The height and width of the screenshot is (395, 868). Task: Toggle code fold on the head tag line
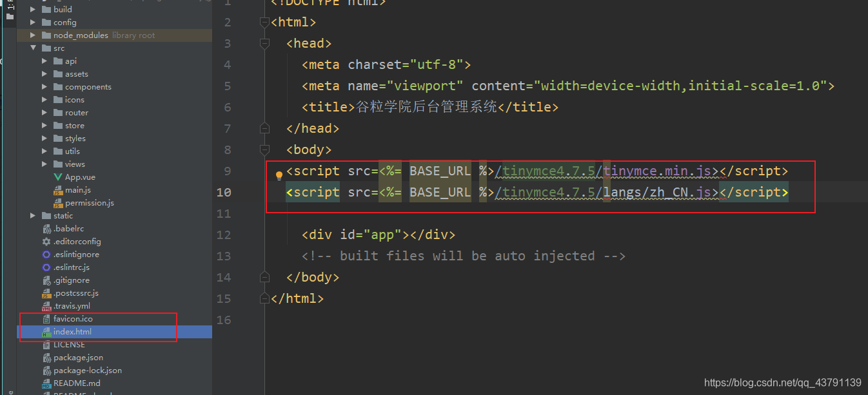pyautogui.click(x=264, y=44)
